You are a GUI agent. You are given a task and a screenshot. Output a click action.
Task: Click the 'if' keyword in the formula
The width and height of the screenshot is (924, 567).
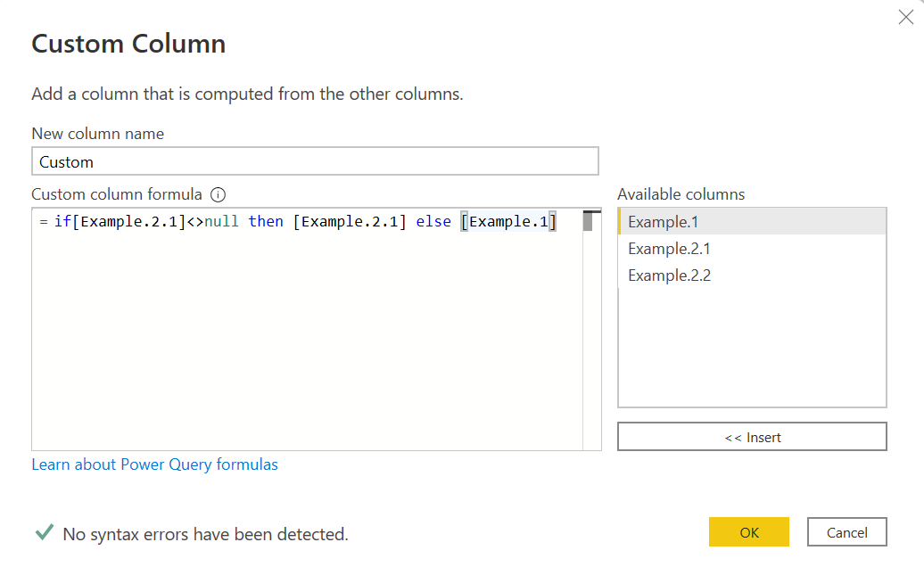coord(62,221)
